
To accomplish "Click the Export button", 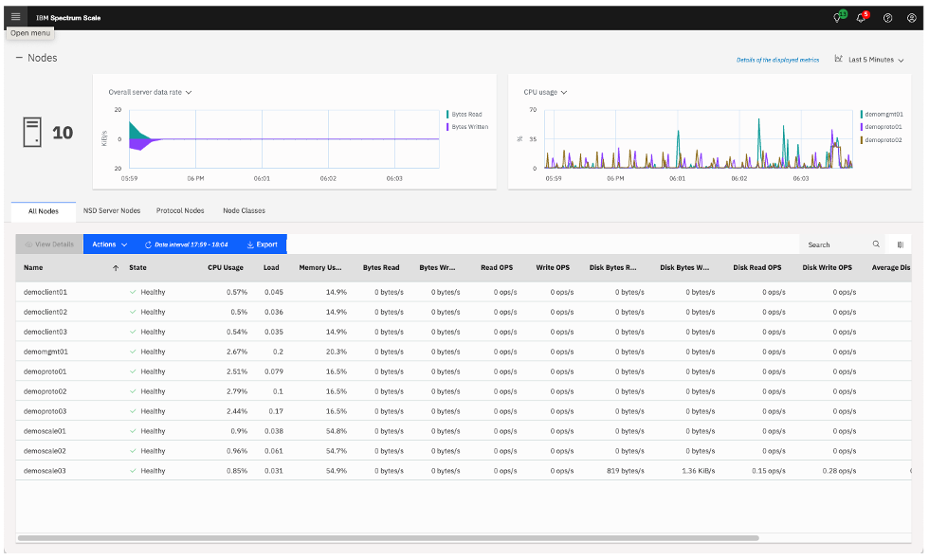I will click(x=262, y=244).
